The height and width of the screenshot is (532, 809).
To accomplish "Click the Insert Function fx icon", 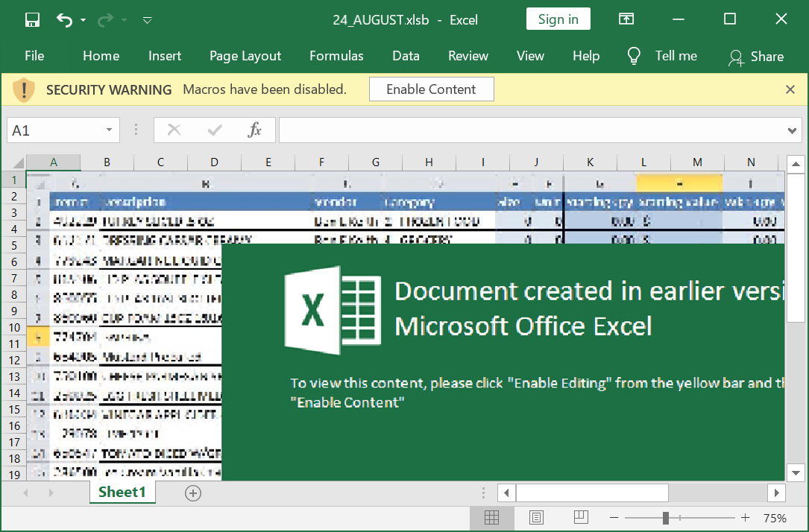I will [x=254, y=130].
